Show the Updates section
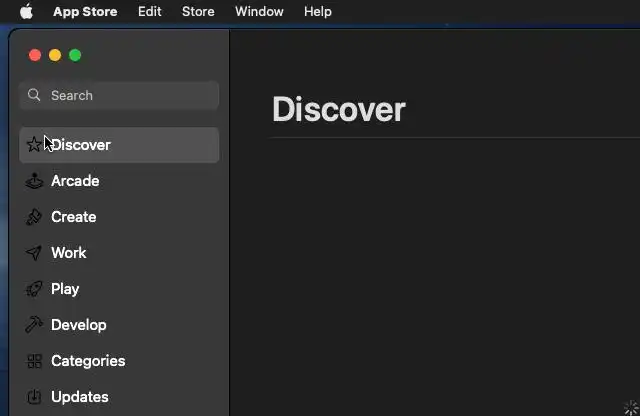Viewport: 640px width, 416px height. [x=119, y=397]
